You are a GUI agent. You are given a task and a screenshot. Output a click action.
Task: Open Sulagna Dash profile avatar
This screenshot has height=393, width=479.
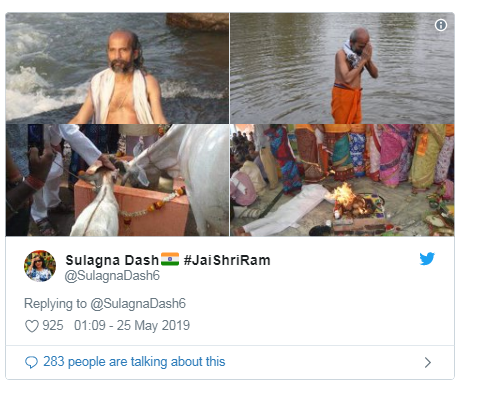tap(40, 266)
